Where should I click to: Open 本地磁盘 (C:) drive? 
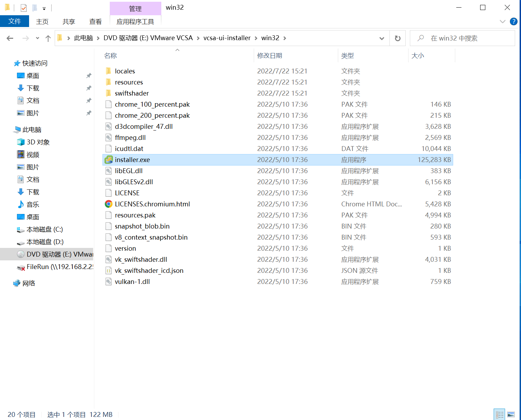point(40,229)
